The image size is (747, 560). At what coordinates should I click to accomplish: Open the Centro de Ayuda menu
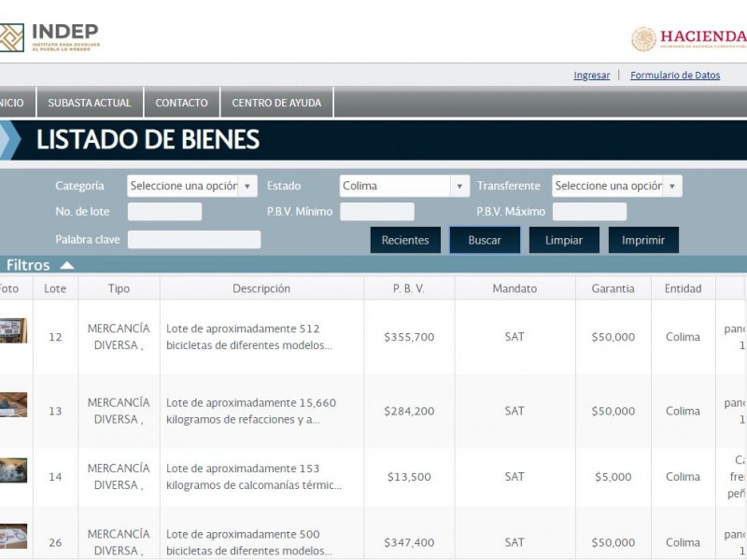click(x=276, y=103)
